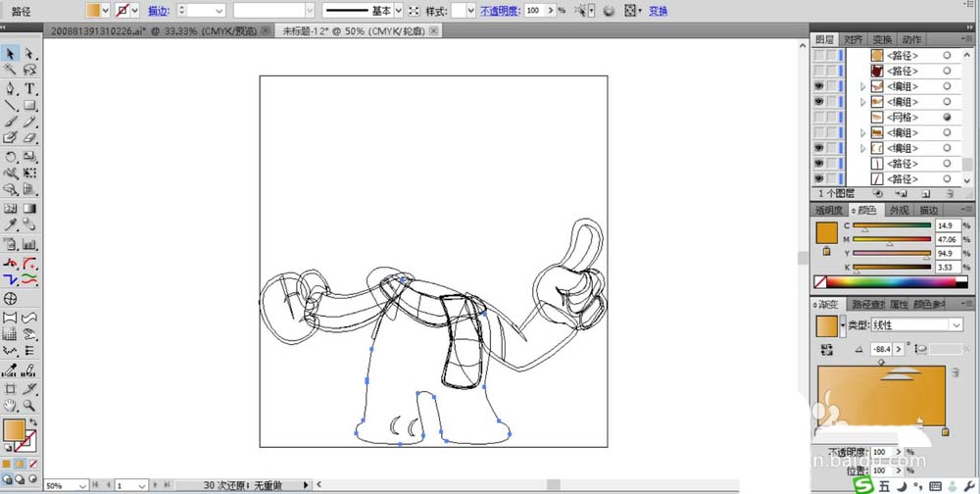Select the Lasso tool

[28, 70]
